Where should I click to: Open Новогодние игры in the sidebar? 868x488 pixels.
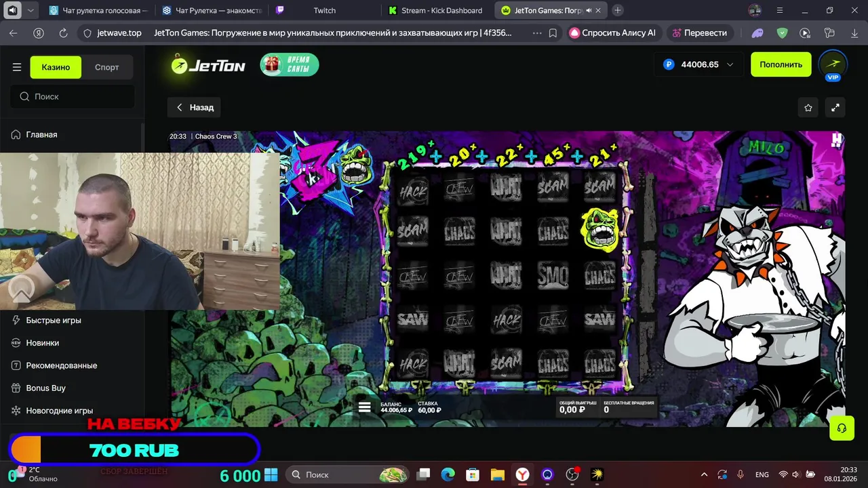click(x=60, y=410)
